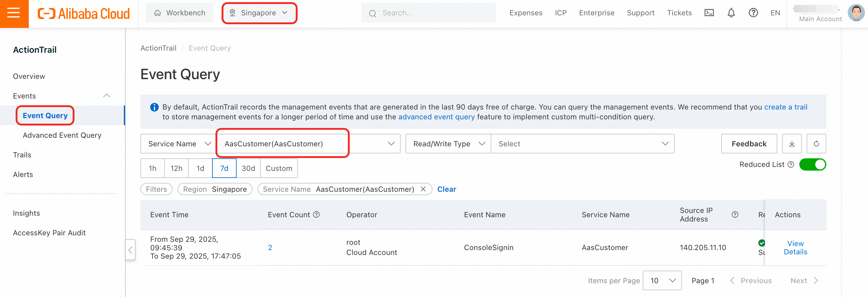
Task: Open Advanced Event Query in sidebar
Action: pos(62,135)
